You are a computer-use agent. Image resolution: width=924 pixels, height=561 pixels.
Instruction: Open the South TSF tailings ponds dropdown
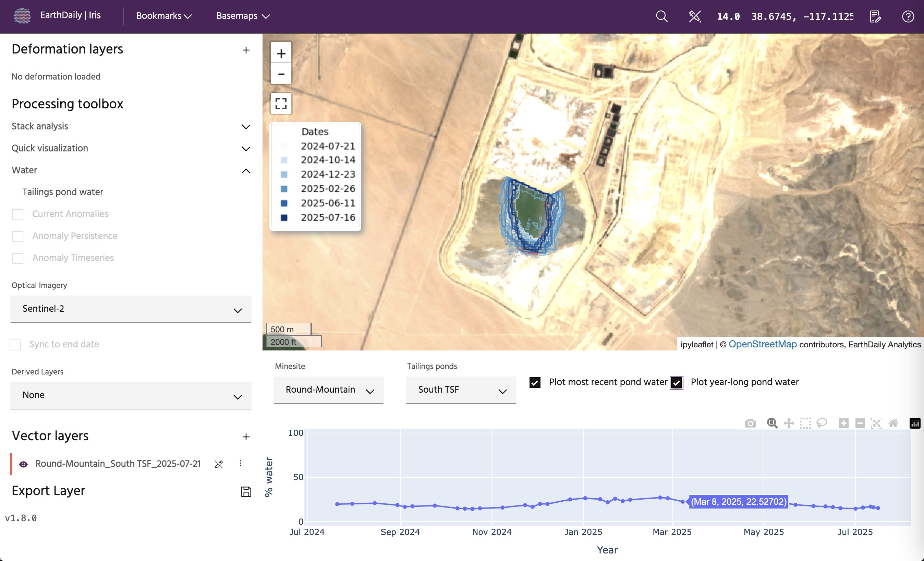461,390
